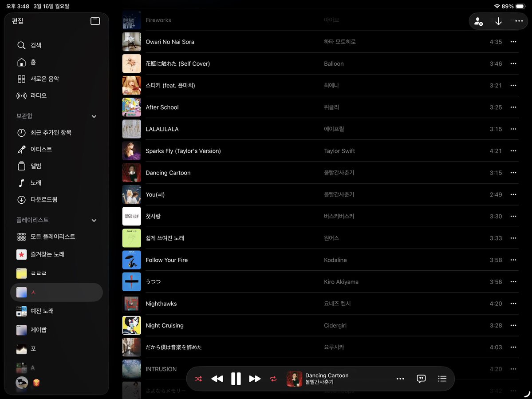
Task: Open options for 쉽게 쓰여진 노래
Action: [513, 238]
